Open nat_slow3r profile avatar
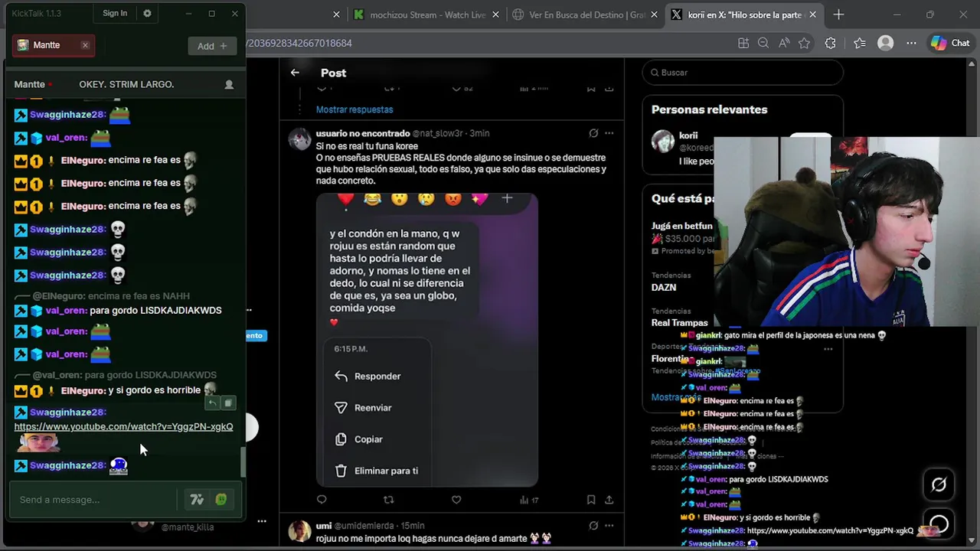Image resolution: width=980 pixels, height=551 pixels. (299, 139)
